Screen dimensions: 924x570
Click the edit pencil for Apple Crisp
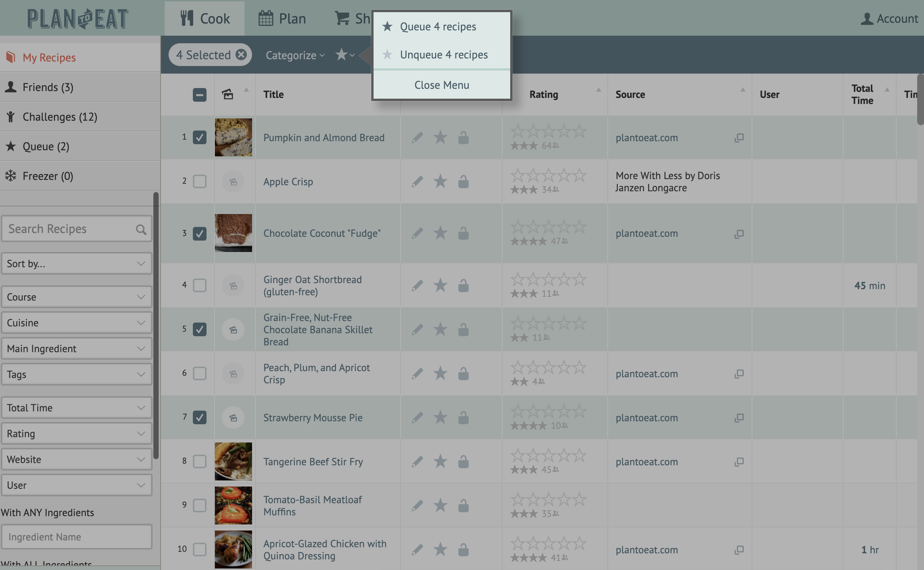pyautogui.click(x=417, y=181)
